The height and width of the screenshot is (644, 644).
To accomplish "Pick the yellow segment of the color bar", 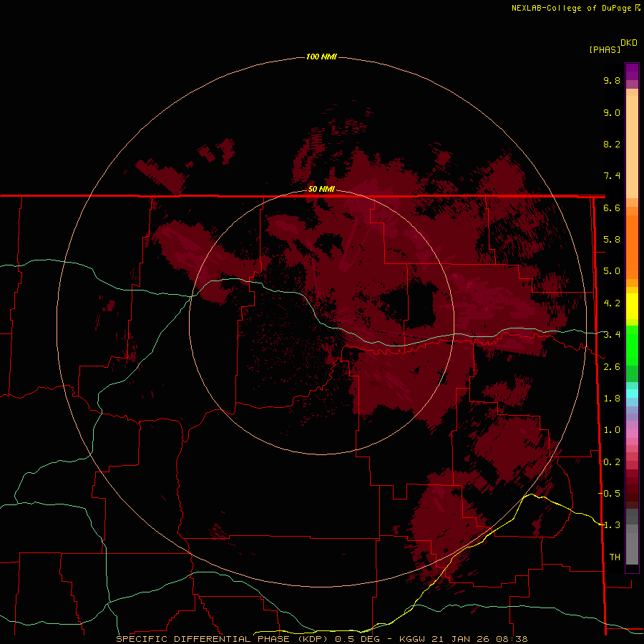I will coord(632,306).
